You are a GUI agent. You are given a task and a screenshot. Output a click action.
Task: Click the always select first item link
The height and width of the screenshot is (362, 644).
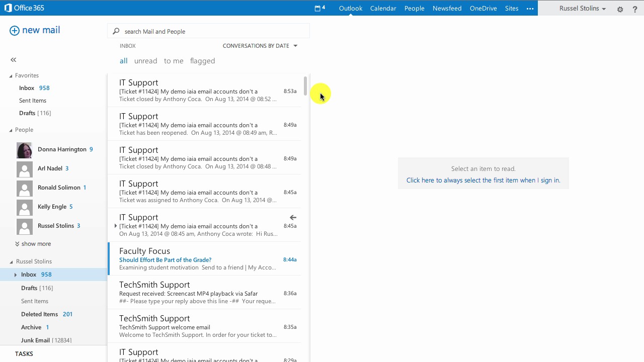coord(483,180)
